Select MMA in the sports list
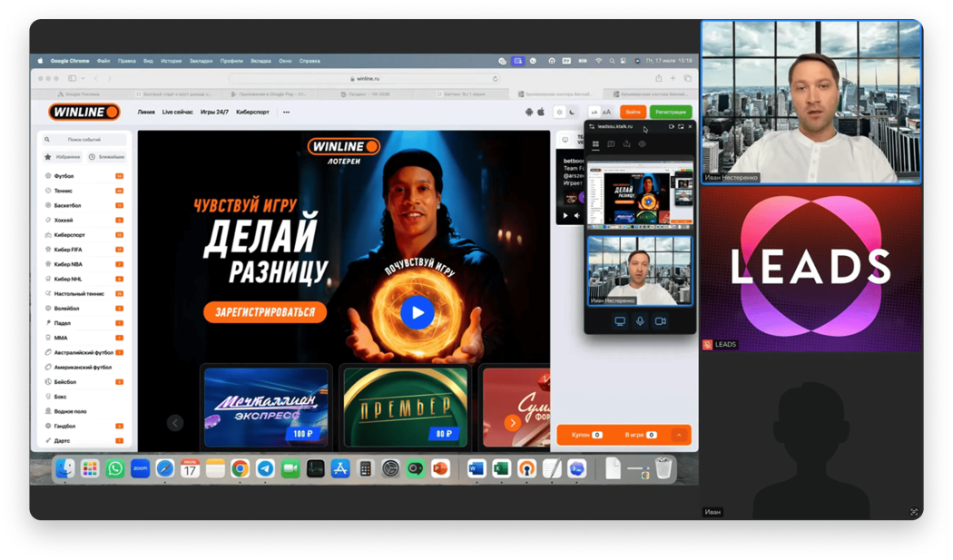Viewport: 953px width, 560px height. pos(84,338)
